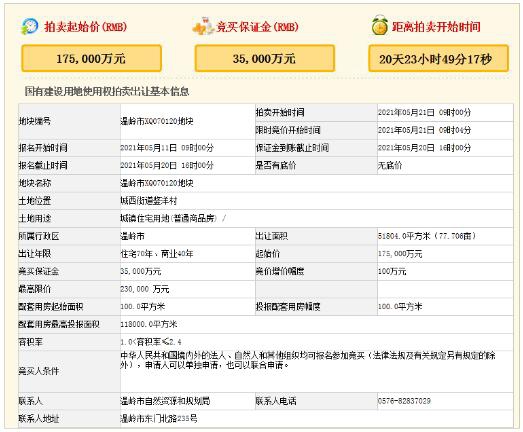Click the 温岭市XQ070120地块 parcel number value

[157, 121]
